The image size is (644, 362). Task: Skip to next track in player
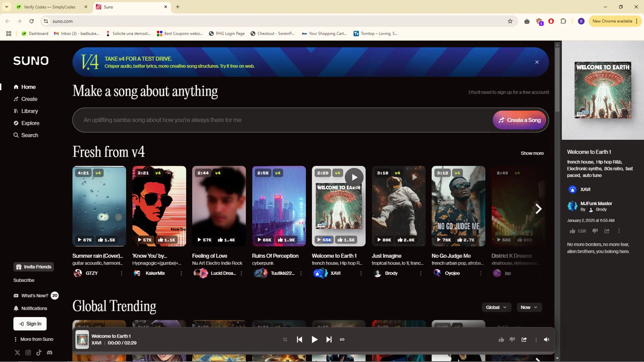pos(329,339)
